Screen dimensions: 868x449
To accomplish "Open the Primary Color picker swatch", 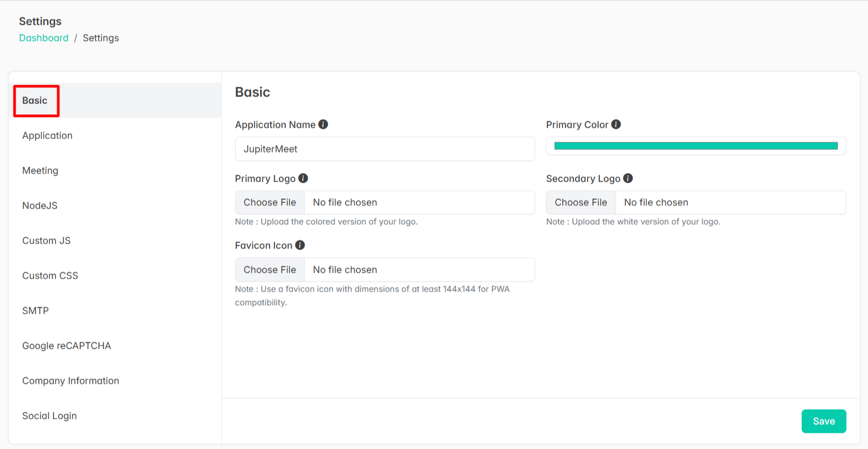I will (696, 146).
